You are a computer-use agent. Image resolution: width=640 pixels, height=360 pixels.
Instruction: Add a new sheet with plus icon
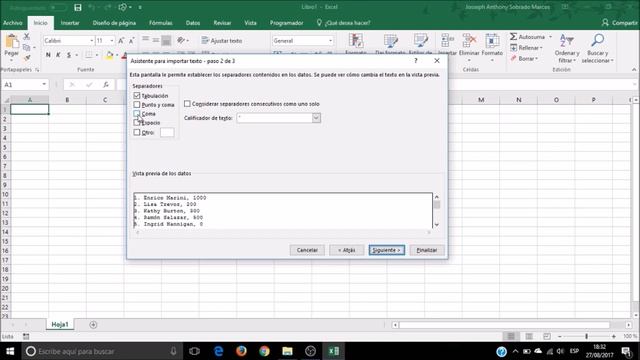pos(93,324)
